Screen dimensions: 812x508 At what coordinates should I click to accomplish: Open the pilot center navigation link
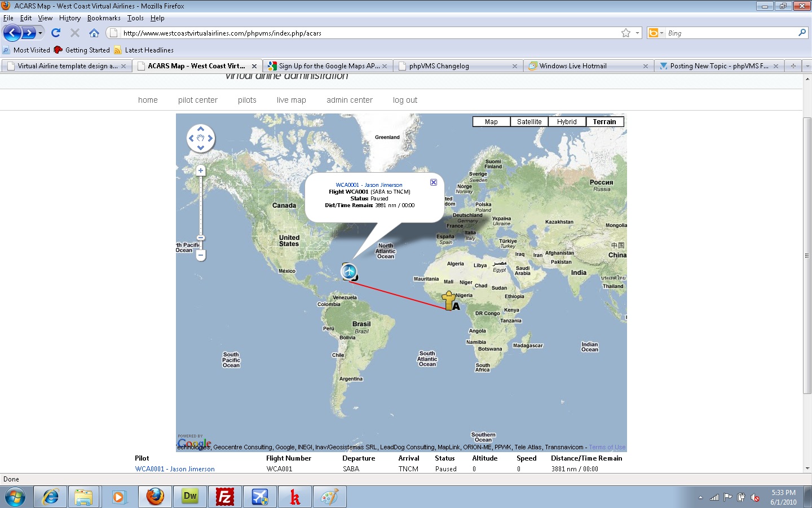[x=197, y=100]
